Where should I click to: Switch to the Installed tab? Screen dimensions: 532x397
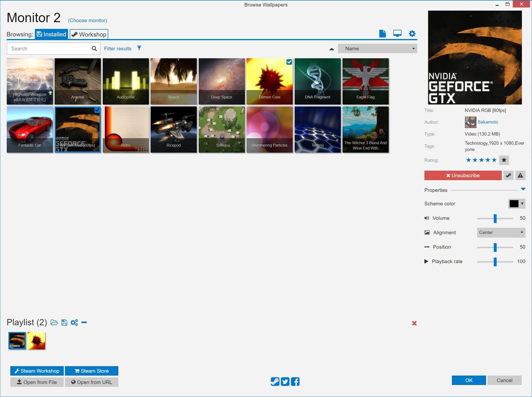pos(51,34)
